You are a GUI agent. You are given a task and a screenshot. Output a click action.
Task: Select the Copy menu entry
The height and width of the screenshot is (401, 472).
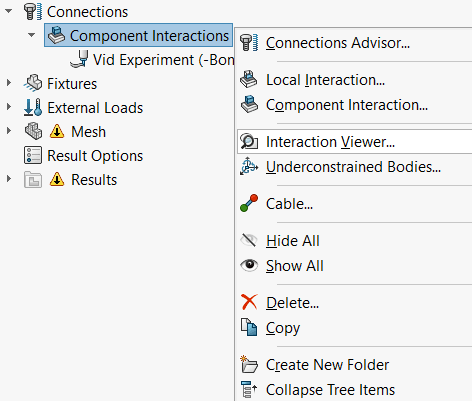(x=283, y=328)
